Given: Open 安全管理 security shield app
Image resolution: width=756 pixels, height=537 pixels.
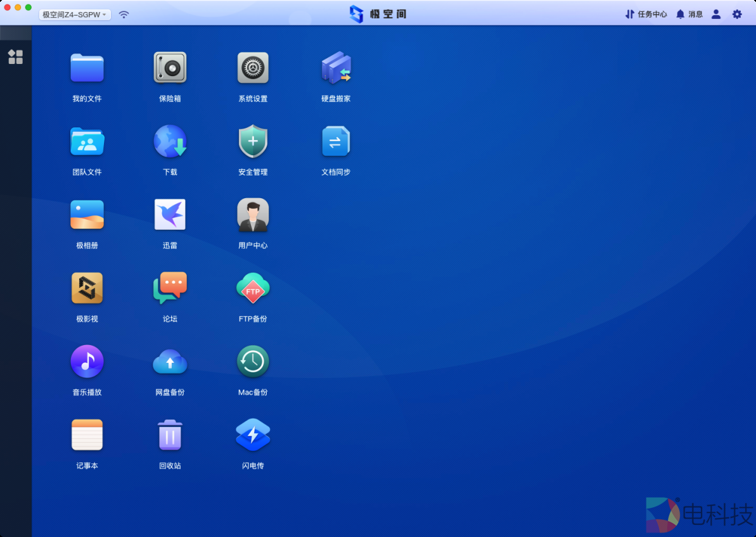Looking at the screenshot, I should pyautogui.click(x=253, y=141).
